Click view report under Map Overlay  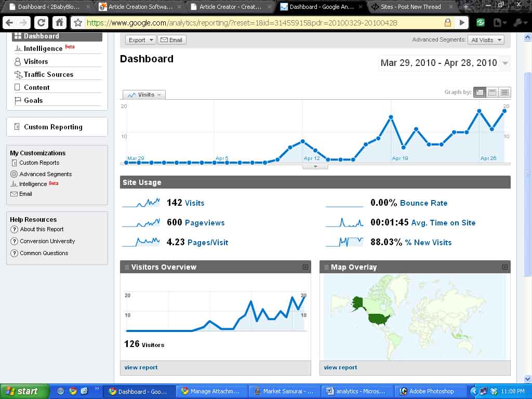tap(340, 367)
